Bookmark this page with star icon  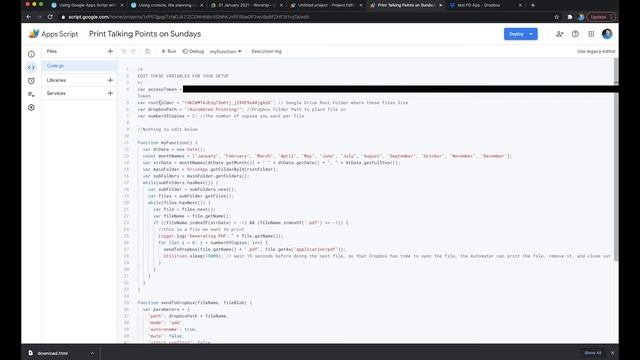click(x=557, y=17)
